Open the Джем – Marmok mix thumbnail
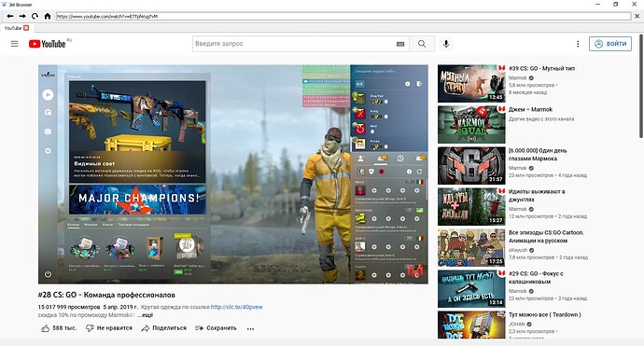 (x=471, y=124)
